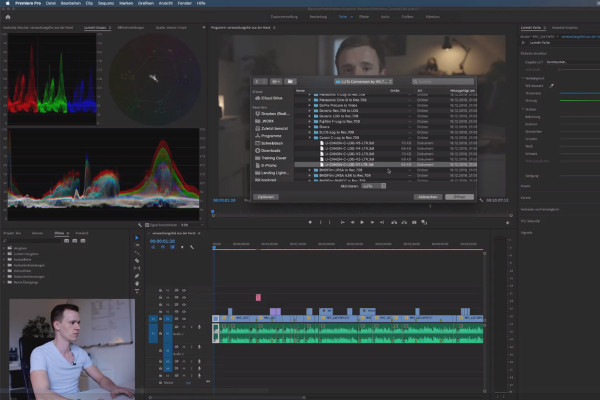Expand the Generic Rec.709 to LOG folder
This screenshot has height=400, width=600.
pyautogui.click(x=310, y=111)
